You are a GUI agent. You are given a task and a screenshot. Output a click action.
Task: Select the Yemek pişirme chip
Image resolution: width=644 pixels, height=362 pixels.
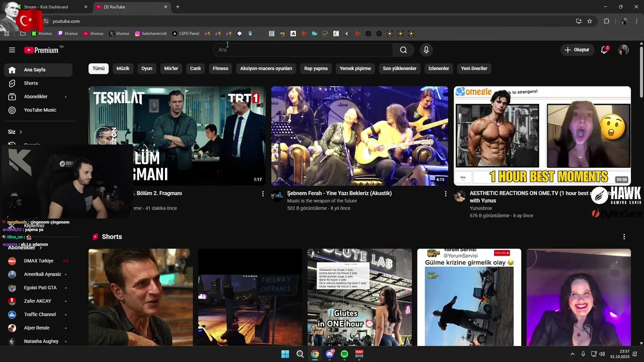355,68
